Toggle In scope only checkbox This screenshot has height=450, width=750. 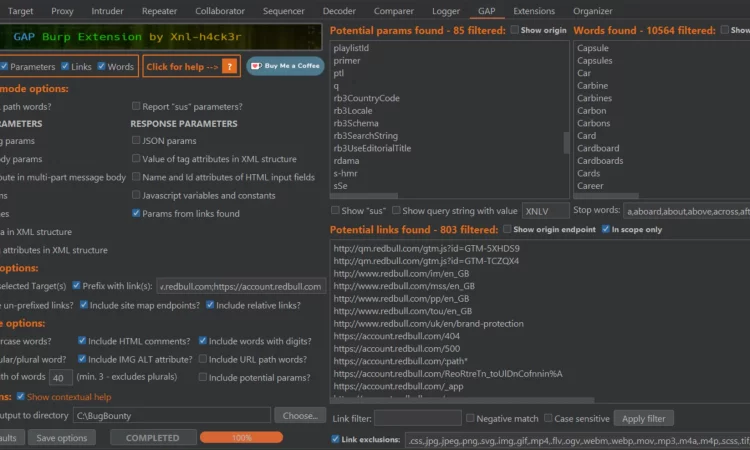(x=606, y=229)
